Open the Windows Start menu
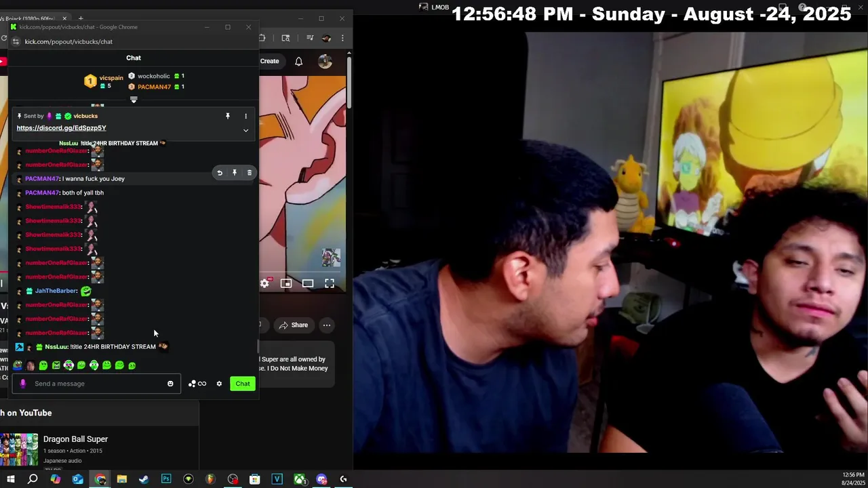This screenshot has width=868, height=488. [11, 479]
